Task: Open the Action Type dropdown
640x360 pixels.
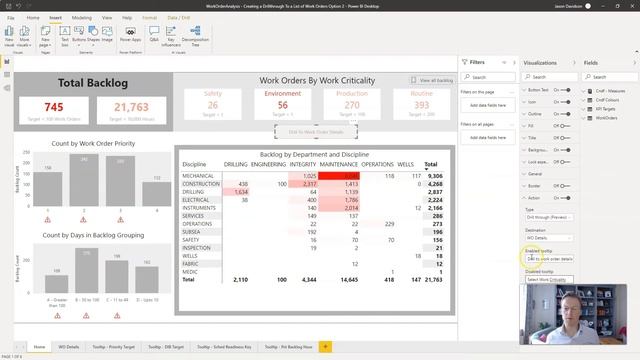Action: (x=549, y=217)
